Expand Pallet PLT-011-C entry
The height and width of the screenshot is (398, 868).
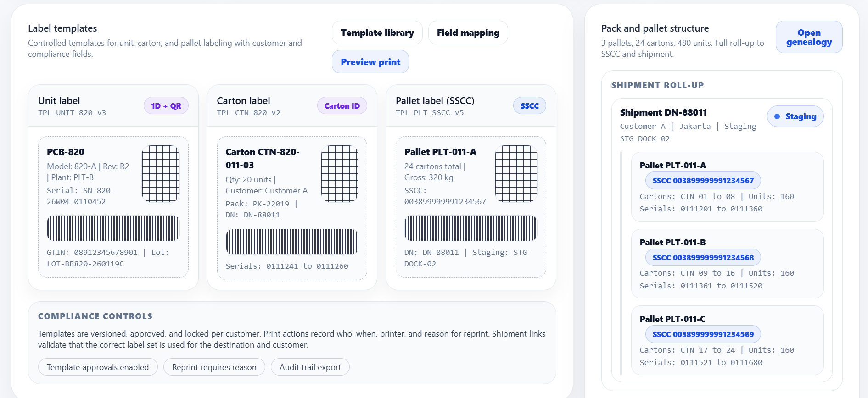click(672, 319)
